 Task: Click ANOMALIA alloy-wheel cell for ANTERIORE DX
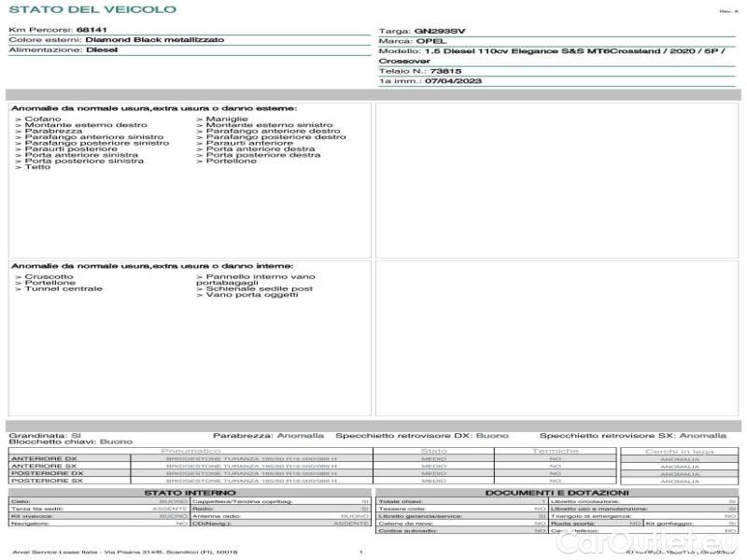(680, 459)
